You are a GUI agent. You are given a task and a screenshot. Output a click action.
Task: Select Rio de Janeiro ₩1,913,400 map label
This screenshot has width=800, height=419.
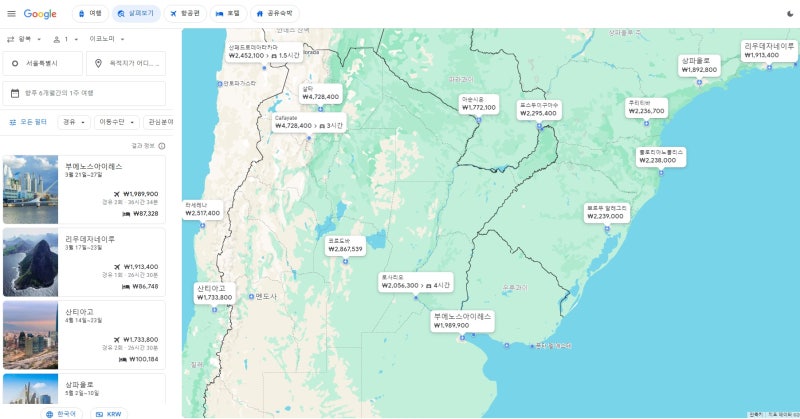click(x=769, y=51)
